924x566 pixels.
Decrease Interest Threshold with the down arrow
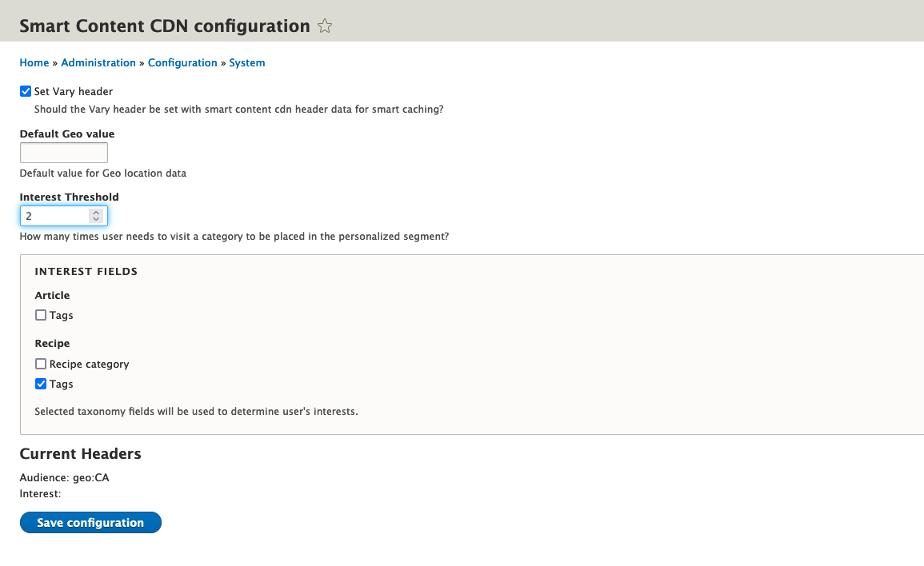pos(96,220)
